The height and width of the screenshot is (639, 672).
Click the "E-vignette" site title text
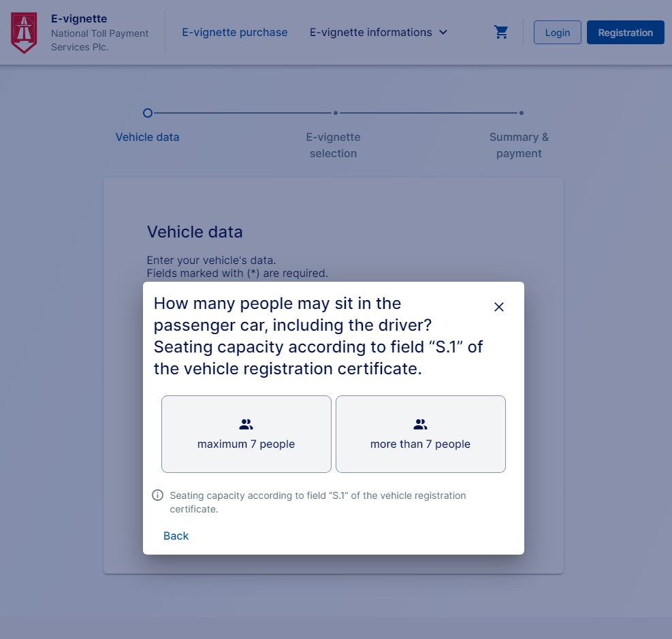(x=79, y=18)
